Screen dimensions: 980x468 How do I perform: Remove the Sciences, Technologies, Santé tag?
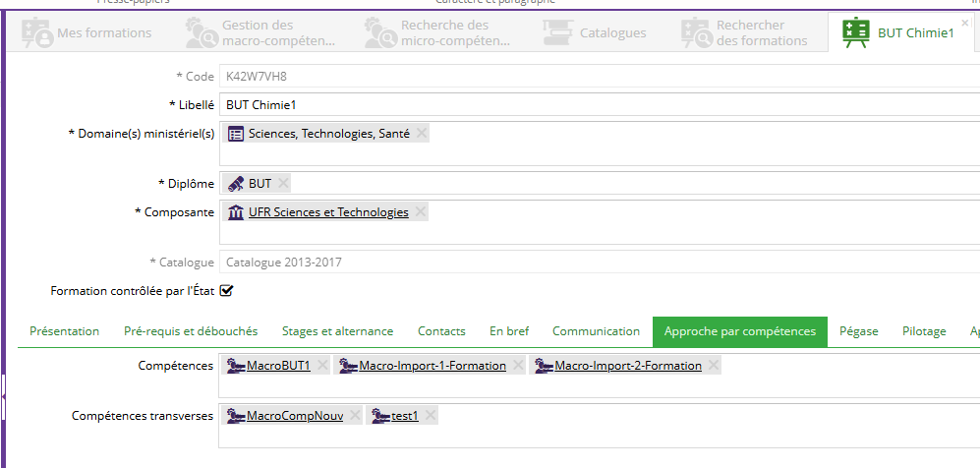(422, 134)
